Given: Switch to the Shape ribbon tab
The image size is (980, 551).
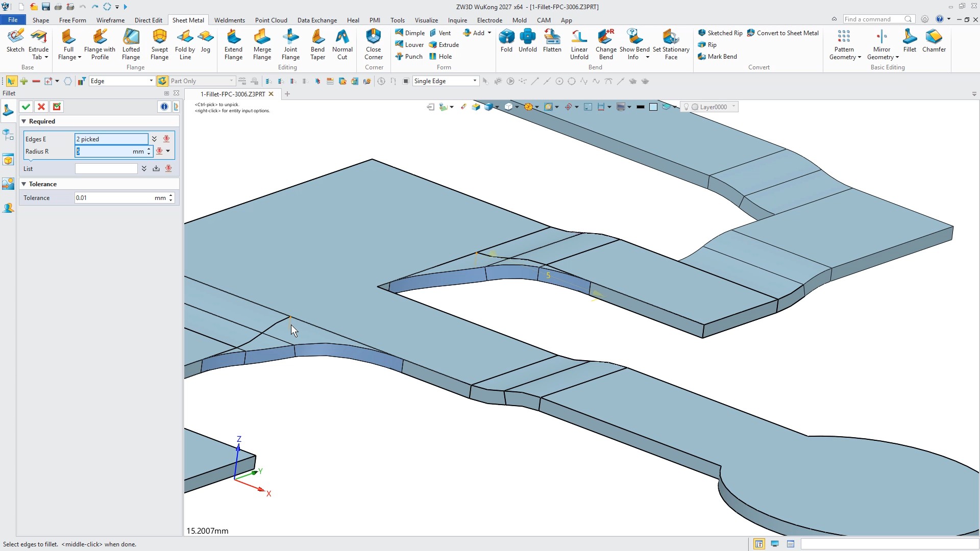Looking at the screenshot, I should [x=41, y=20].
